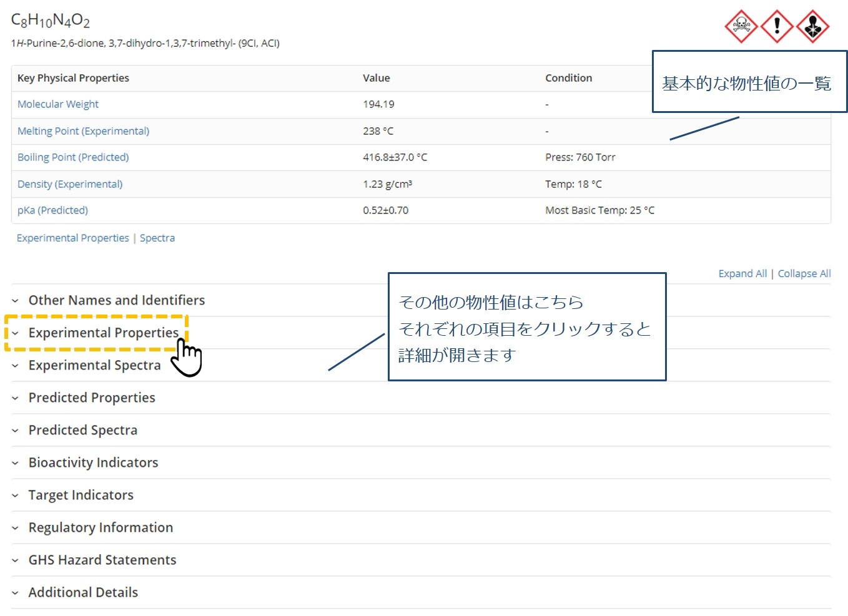Open the pKa (Predicted) property link
Image resolution: width=848 pixels, height=616 pixels.
(x=52, y=210)
